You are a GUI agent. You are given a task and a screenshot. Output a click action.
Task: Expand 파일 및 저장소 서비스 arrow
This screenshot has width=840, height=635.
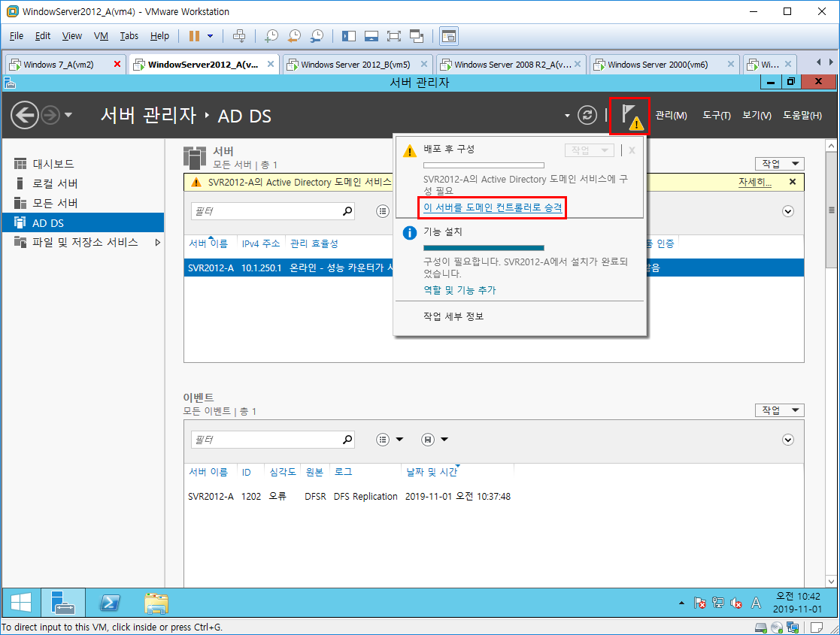coord(157,243)
